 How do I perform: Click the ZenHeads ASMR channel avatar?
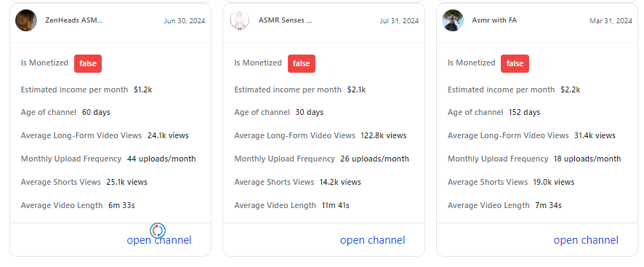tap(26, 20)
